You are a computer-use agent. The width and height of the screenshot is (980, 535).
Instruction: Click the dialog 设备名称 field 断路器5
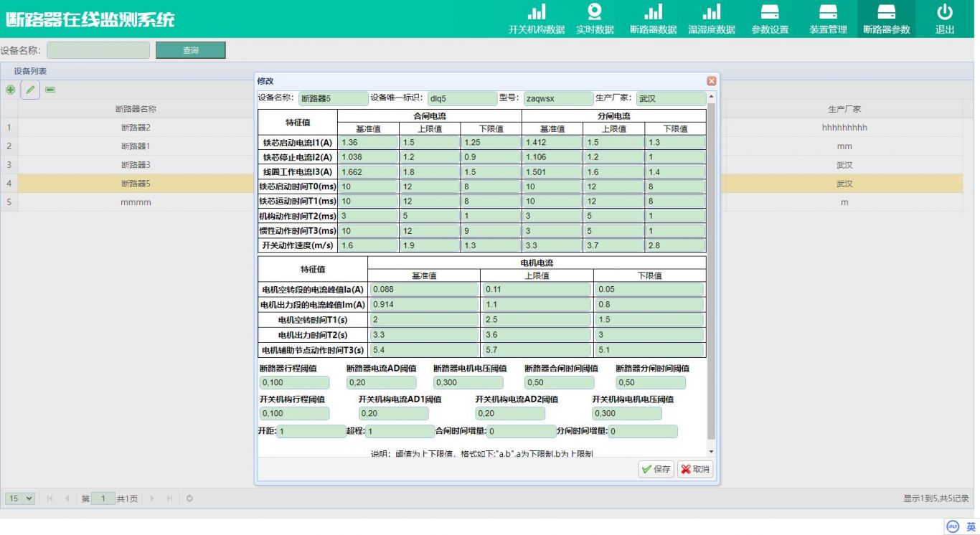click(x=332, y=98)
